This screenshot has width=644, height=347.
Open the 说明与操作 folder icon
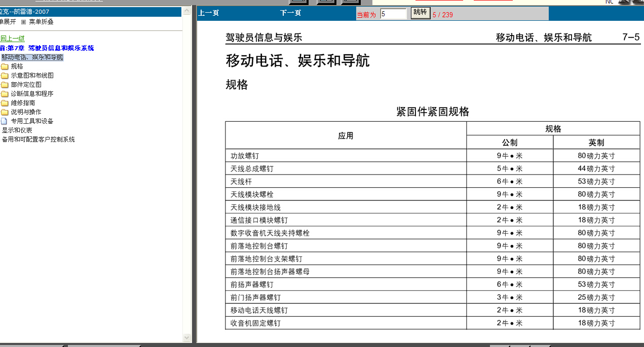[5, 112]
